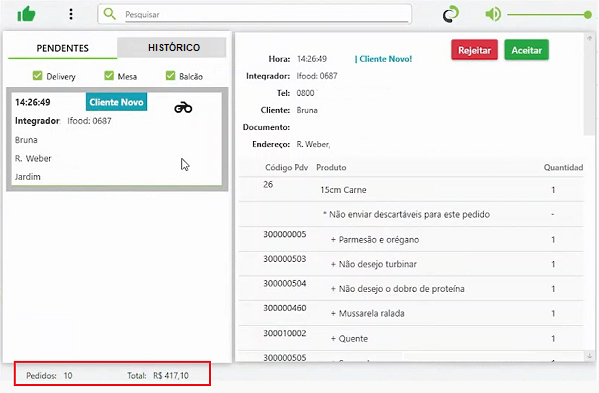
Task: Click the green thumbs-up icon
Action: [26, 15]
